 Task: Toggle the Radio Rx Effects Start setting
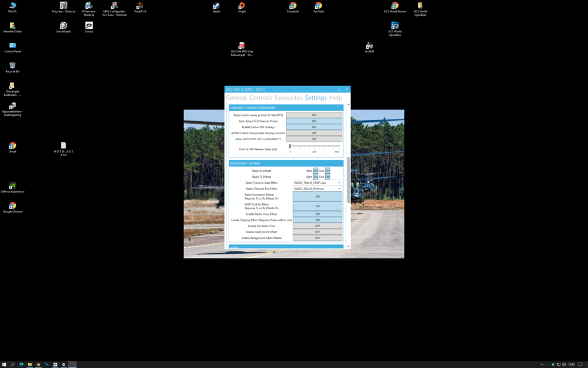[x=315, y=170]
